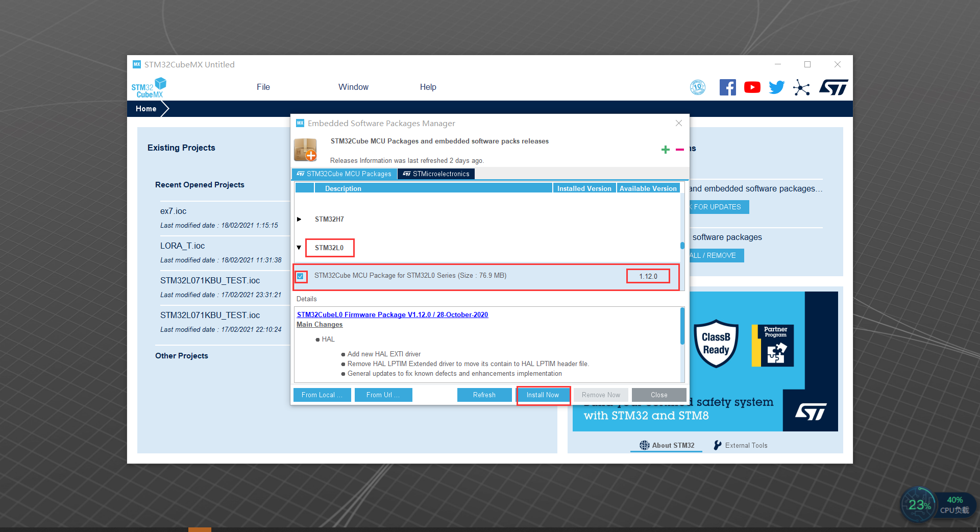Open the External Tools tab
Image resolution: width=980 pixels, height=532 pixels.
click(741, 445)
